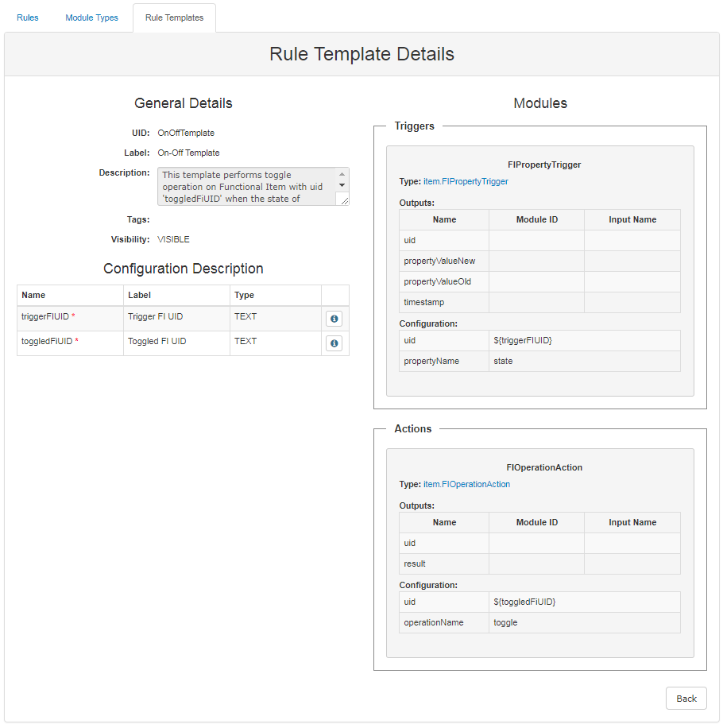Click the result output row under FIOperationAction
The image size is (723, 728).
coord(443,563)
